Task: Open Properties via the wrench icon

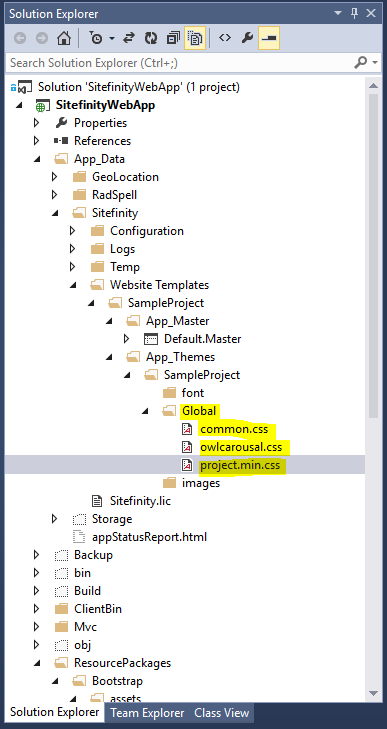Action: [x=247, y=39]
